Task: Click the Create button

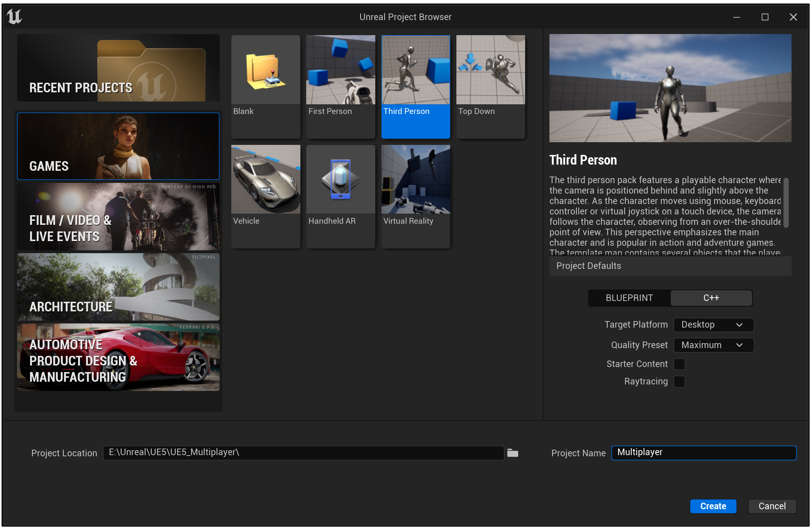Action: tap(713, 506)
